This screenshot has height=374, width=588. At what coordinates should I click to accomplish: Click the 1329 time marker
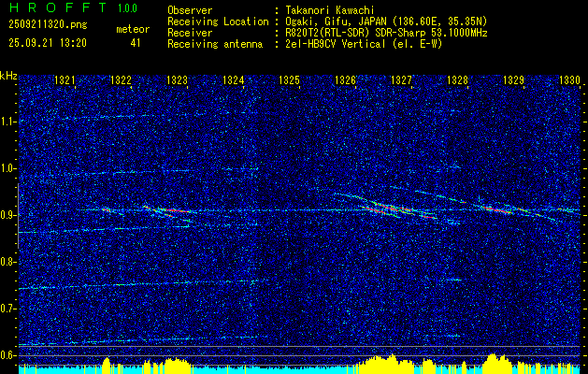point(513,80)
